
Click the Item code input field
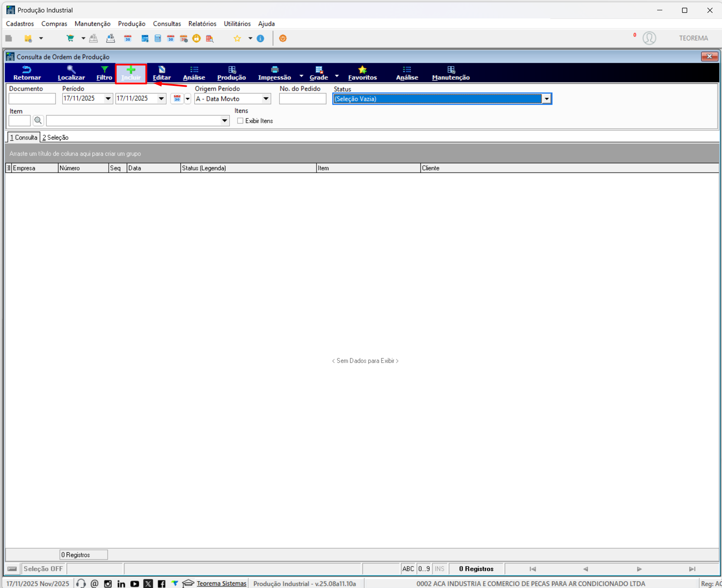tap(20, 121)
